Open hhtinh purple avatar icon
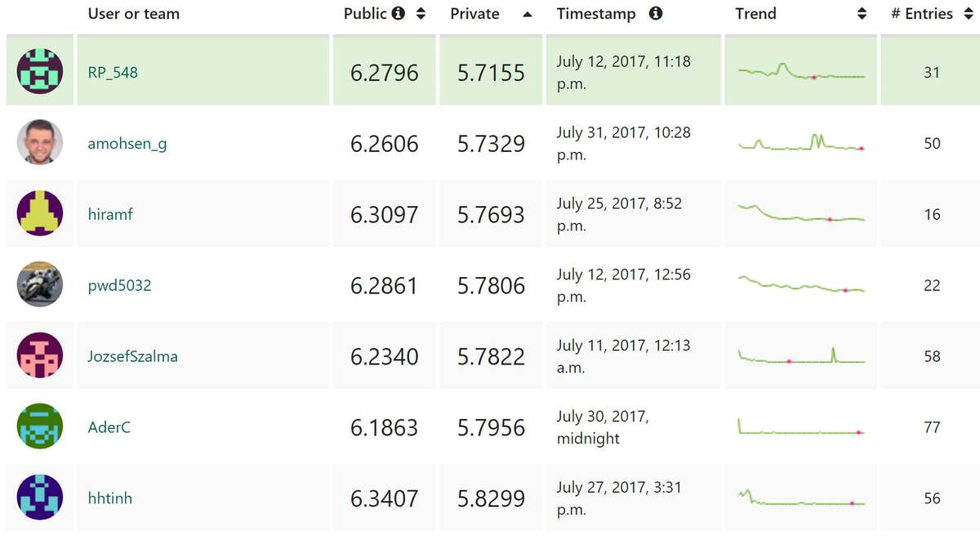Image resolution: width=980 pixels, height=541 pixels. tap(40, 497)
